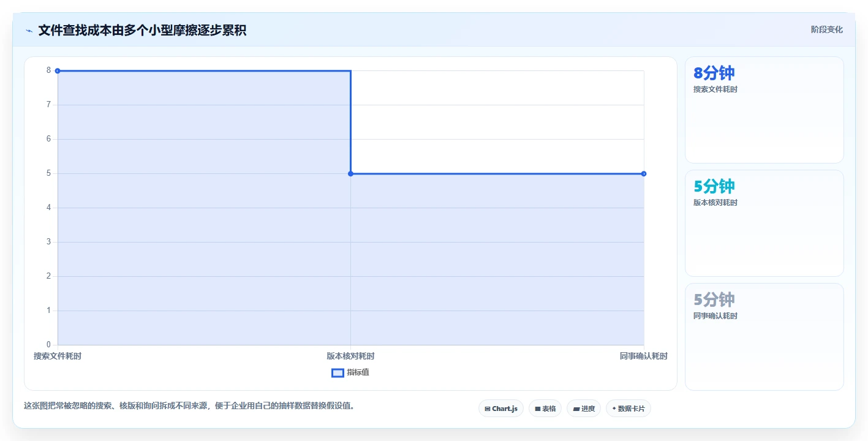The image size is (868, 441).
Task: Click the 8分钟 value text
Action: (714, 73)
